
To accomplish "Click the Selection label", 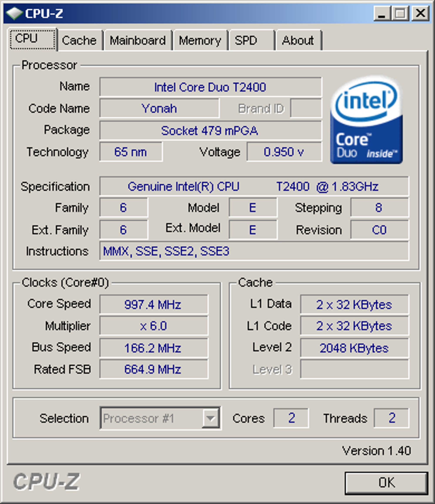I will pos(64,419).
